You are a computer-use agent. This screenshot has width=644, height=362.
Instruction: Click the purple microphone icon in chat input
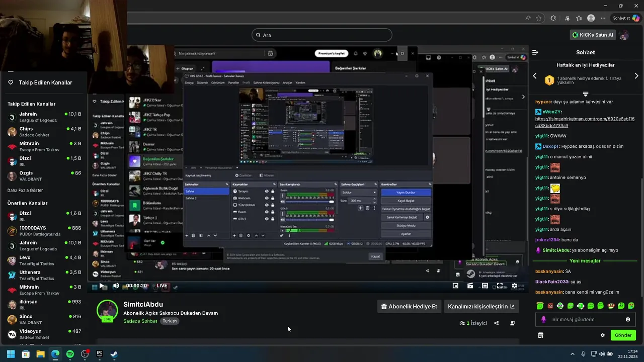pos(543,319)
